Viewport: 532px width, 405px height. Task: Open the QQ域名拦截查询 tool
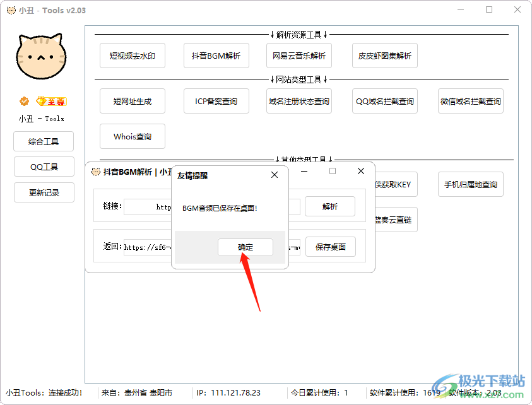[x=385, y=101]
